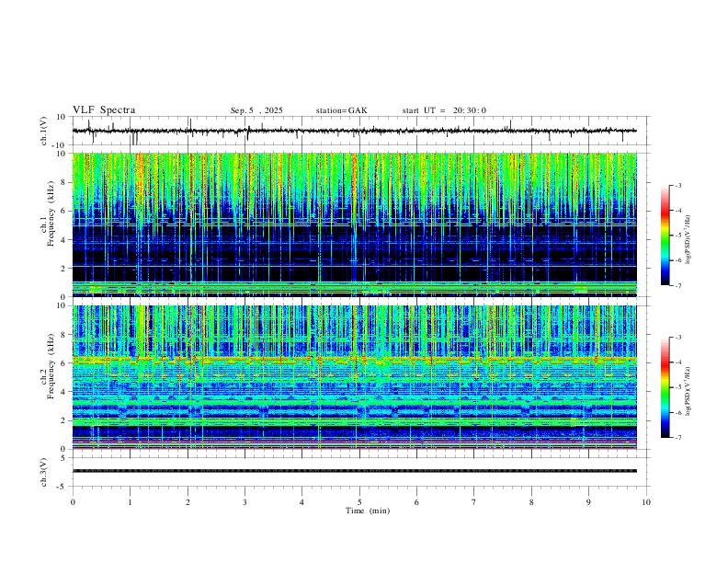Click the ch.3 flat waveform trace
This screenshot has width=728, height=563.
(354, 471)
